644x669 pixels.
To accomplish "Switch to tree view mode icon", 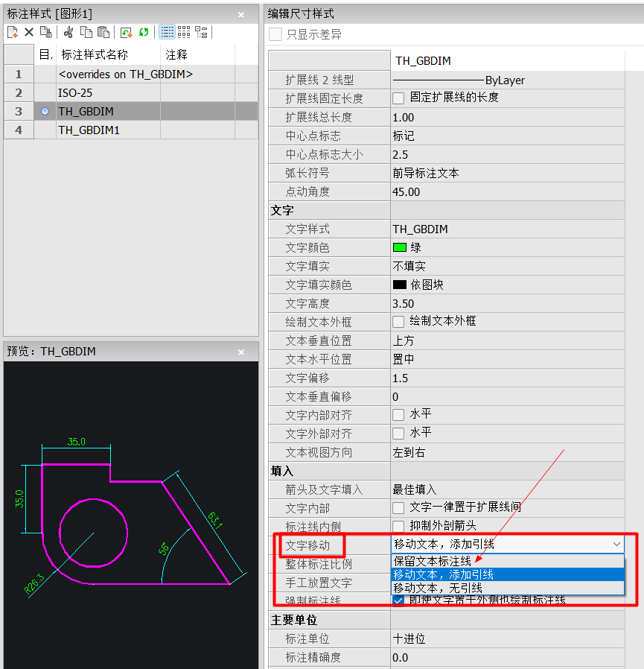I will [201, 32].
